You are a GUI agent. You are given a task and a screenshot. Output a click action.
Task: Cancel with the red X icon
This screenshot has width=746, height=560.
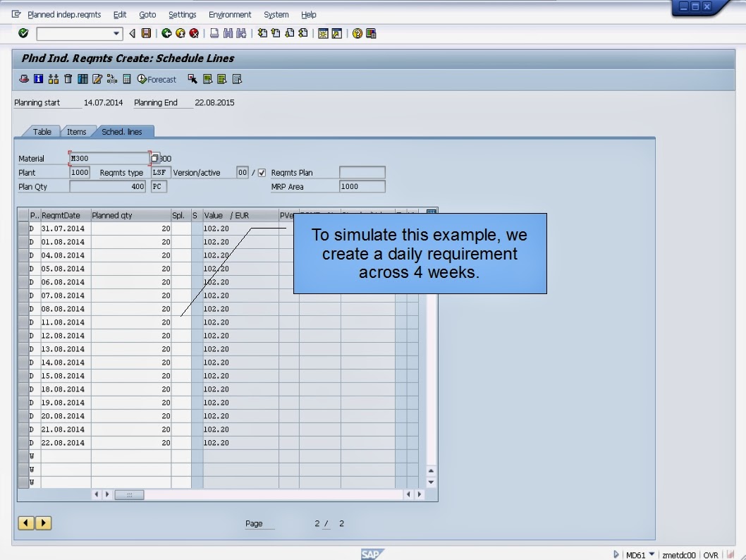(193, 33)
